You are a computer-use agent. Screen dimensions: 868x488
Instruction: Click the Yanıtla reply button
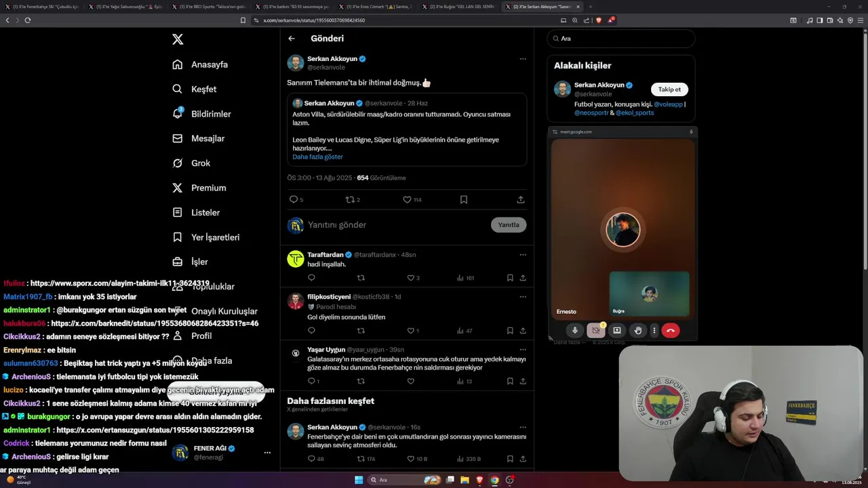[509, 225]
